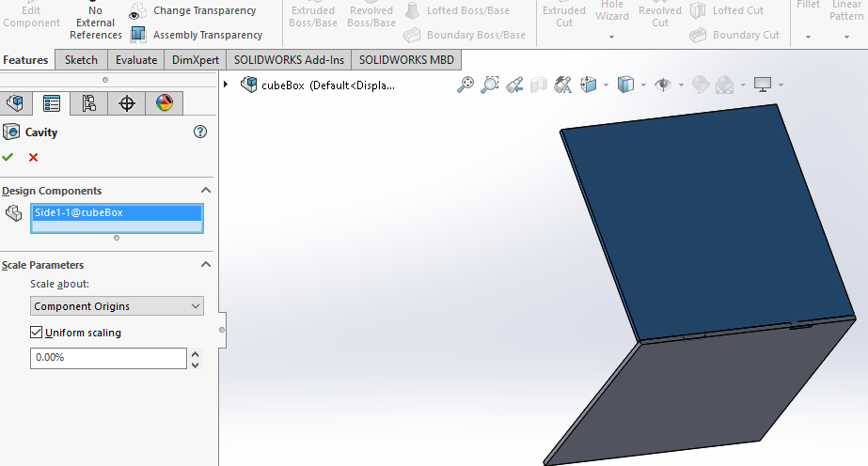
Task: Click the Display Style icon
Action: [625, 85]
